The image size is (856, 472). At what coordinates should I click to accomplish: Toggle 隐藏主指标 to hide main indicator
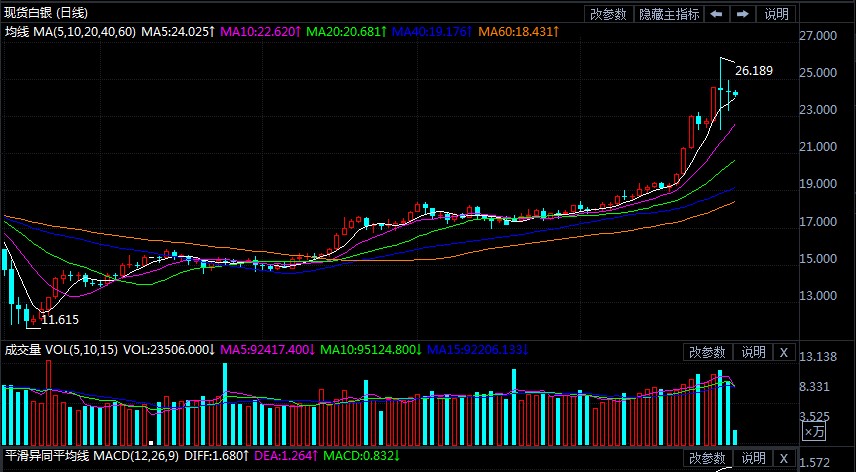(x=669, y=14)
